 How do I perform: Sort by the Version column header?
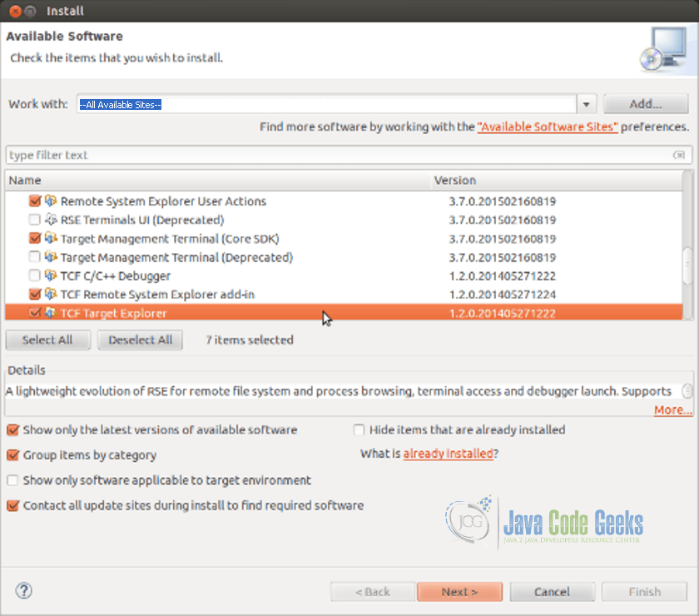pyautogui.click(x=558, y=180)
